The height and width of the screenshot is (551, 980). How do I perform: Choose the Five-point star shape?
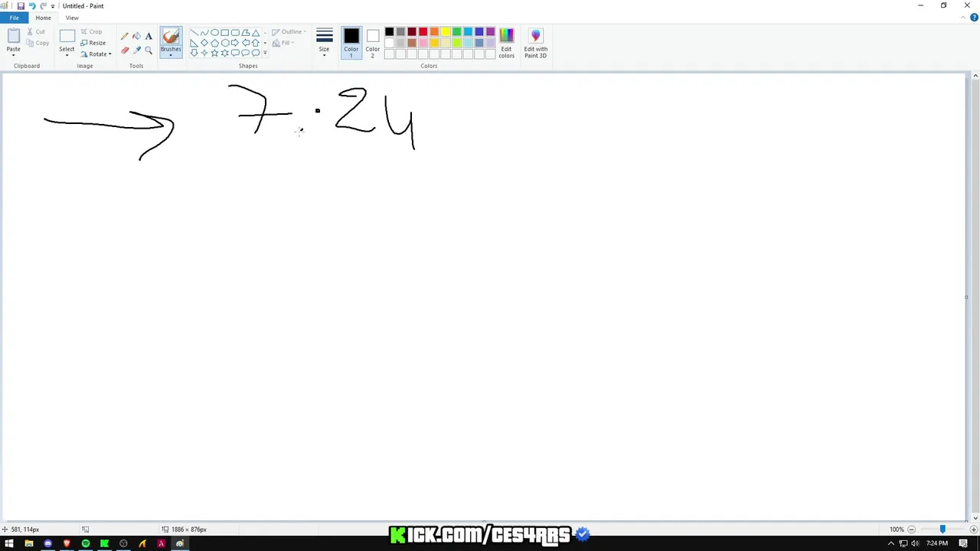214,53
